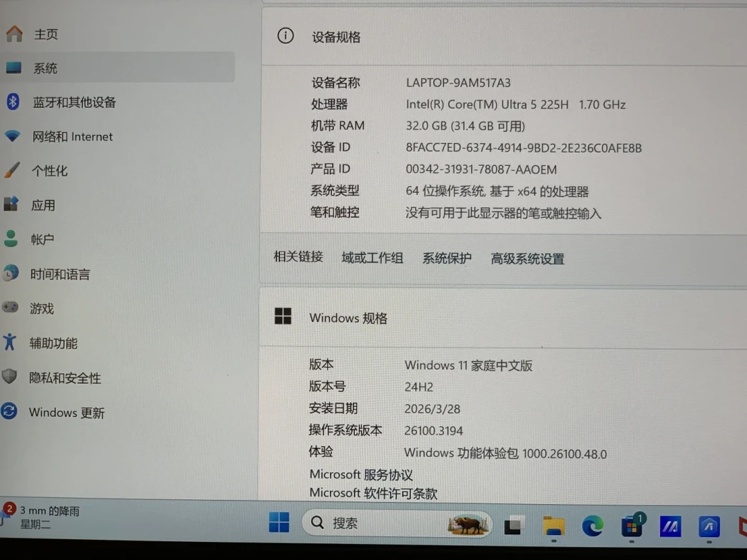Open Microsoft 软件许可条款 link

click(x=373, y=493)
